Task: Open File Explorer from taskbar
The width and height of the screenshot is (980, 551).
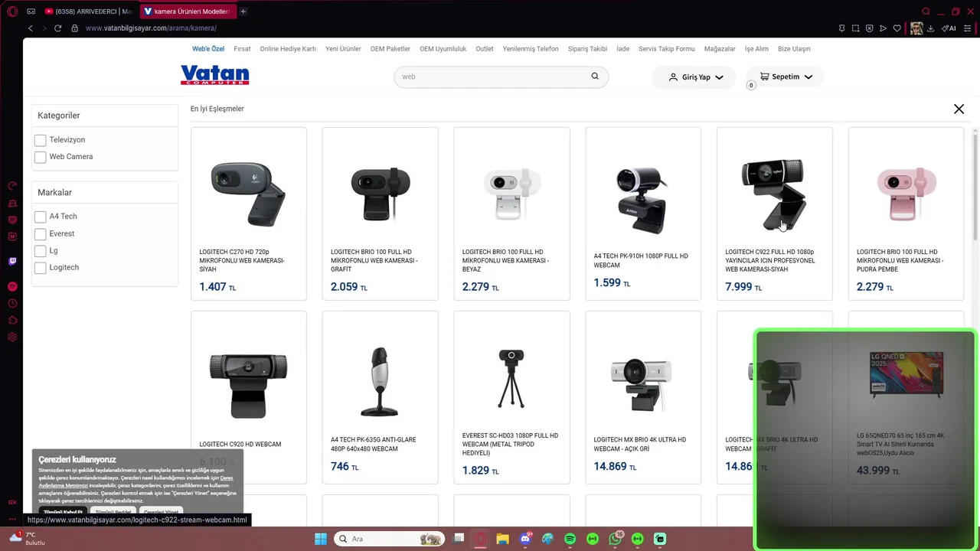Action: [502, 539]
